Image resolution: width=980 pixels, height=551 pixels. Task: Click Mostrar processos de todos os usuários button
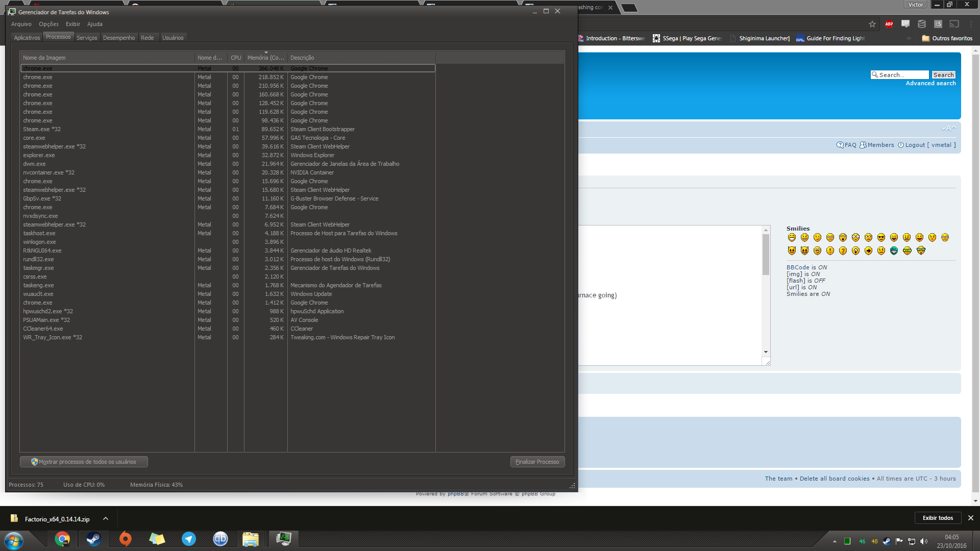click(84, 462)
